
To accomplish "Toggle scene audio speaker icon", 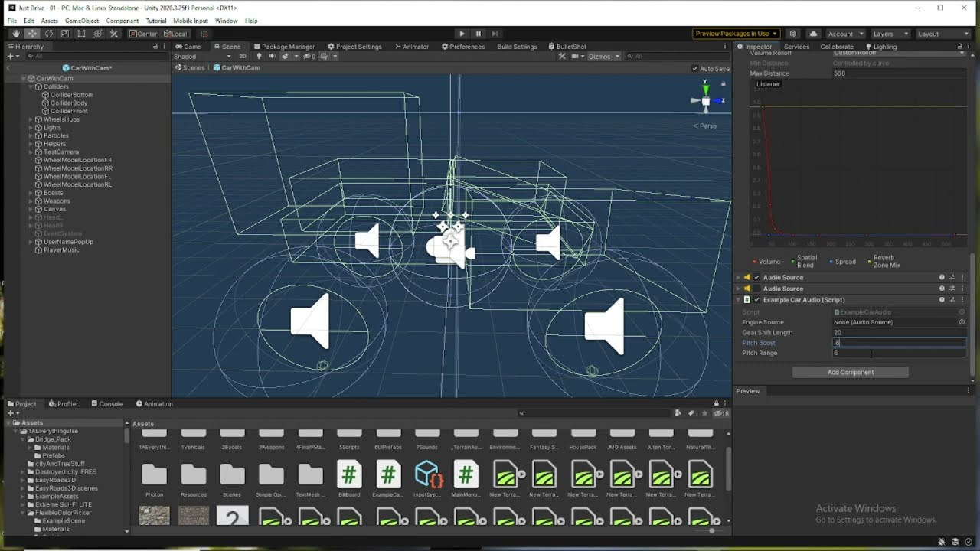I will point(272,56).
